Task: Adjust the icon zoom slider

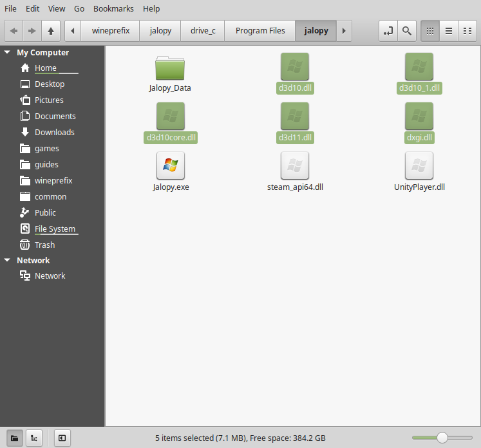Action: tap(442, 438)
